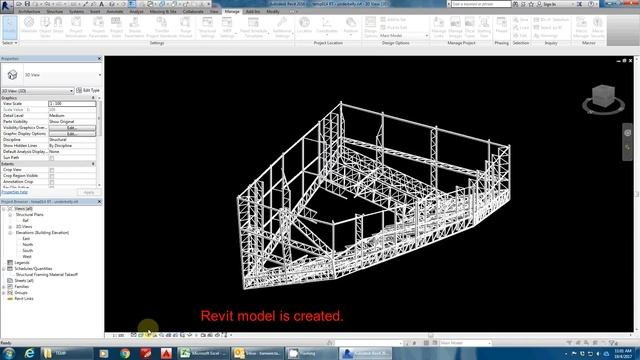
Task: Click Edit for Graphic Display Options
Action: pos(72,134)
